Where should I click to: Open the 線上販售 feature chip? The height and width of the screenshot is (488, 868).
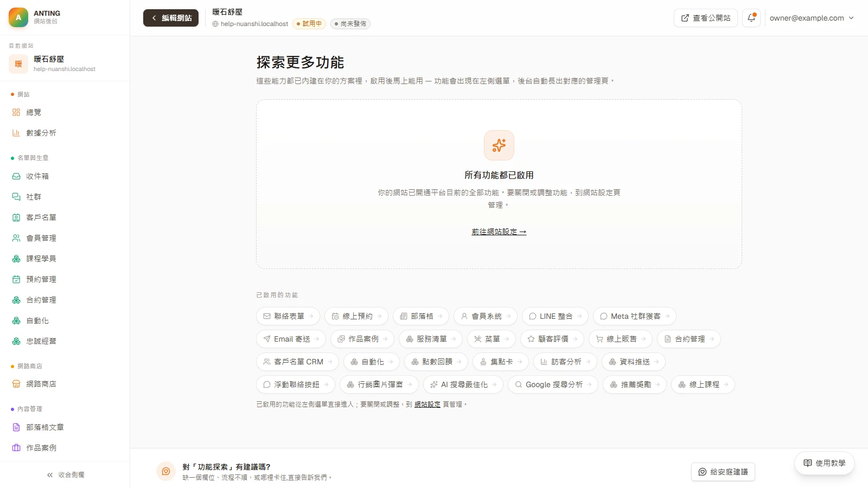click(621, 339)
